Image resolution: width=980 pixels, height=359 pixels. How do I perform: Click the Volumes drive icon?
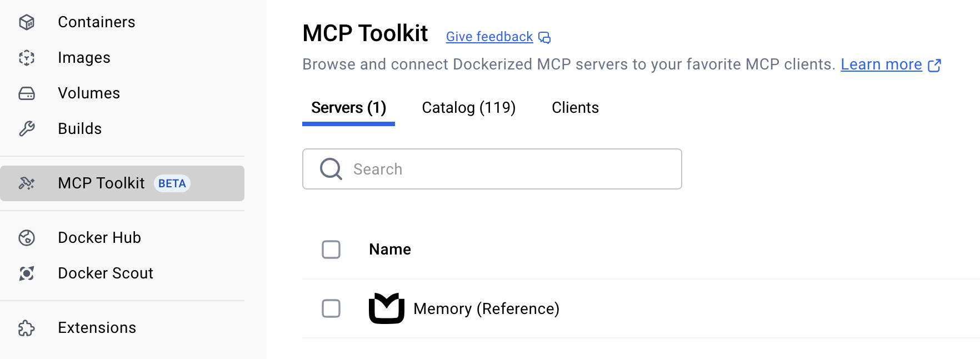click(27, 93)
